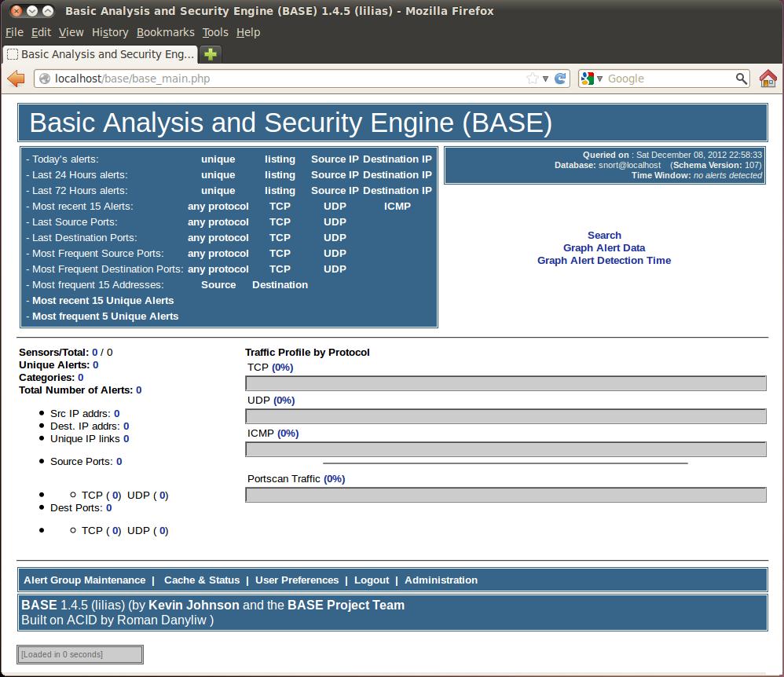Click the Src IP addrs 0 value
This screenshot has height=677, width=784.
tap(116, 413)
